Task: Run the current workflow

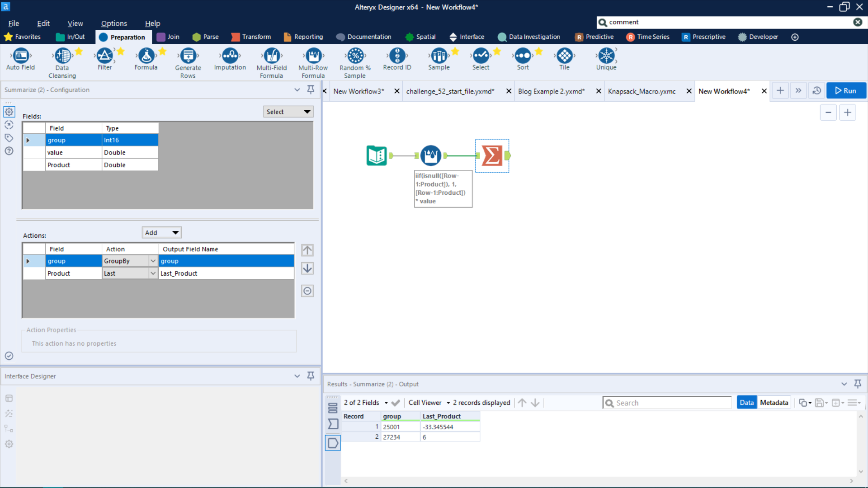Action: click(x=846, y=90)
